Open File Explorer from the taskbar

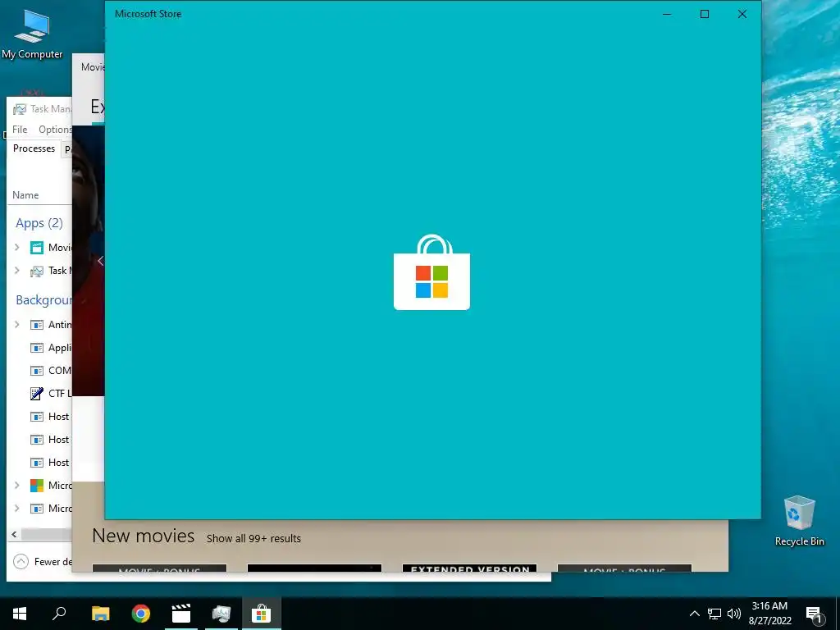[x=100, y=614]
